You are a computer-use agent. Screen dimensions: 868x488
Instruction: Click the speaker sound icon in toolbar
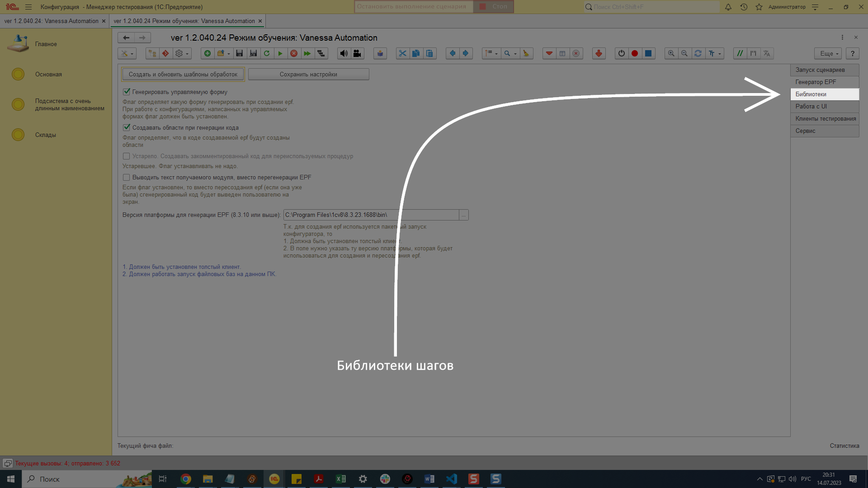(x=344, y=53)
